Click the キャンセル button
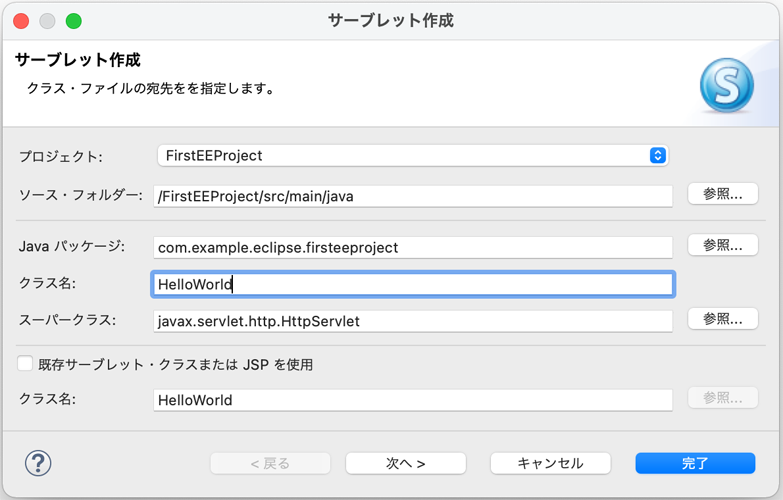The height and width of the screenshot is (500, 783). [x=550, y=463]
